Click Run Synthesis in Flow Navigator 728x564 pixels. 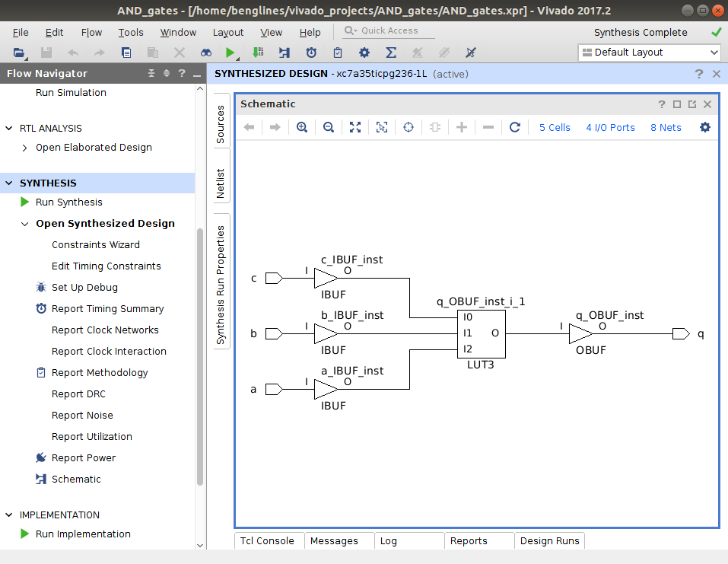[x=68, y=202]
